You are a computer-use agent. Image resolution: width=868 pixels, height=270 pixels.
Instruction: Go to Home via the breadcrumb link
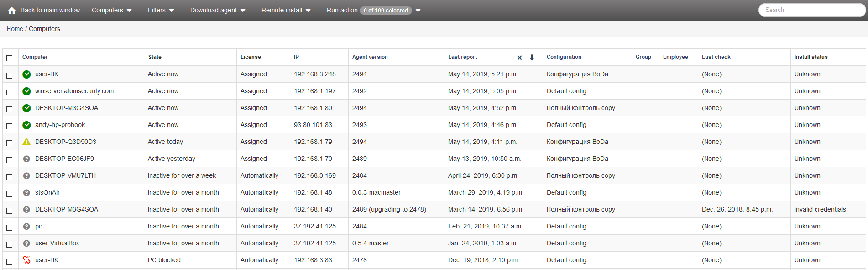coord(15,29)
